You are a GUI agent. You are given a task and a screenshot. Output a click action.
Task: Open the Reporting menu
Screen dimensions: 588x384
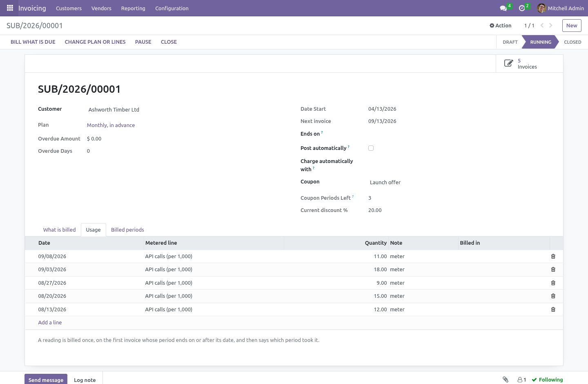133,8
